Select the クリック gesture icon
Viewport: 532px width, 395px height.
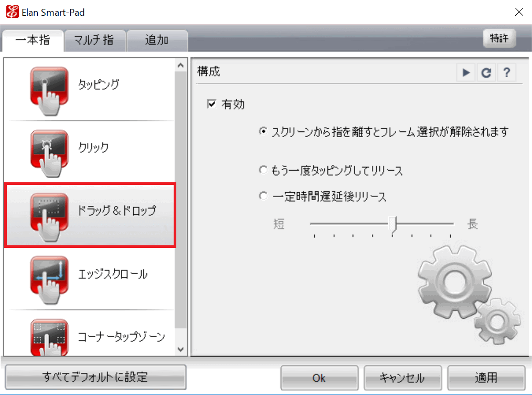(49, 153)
